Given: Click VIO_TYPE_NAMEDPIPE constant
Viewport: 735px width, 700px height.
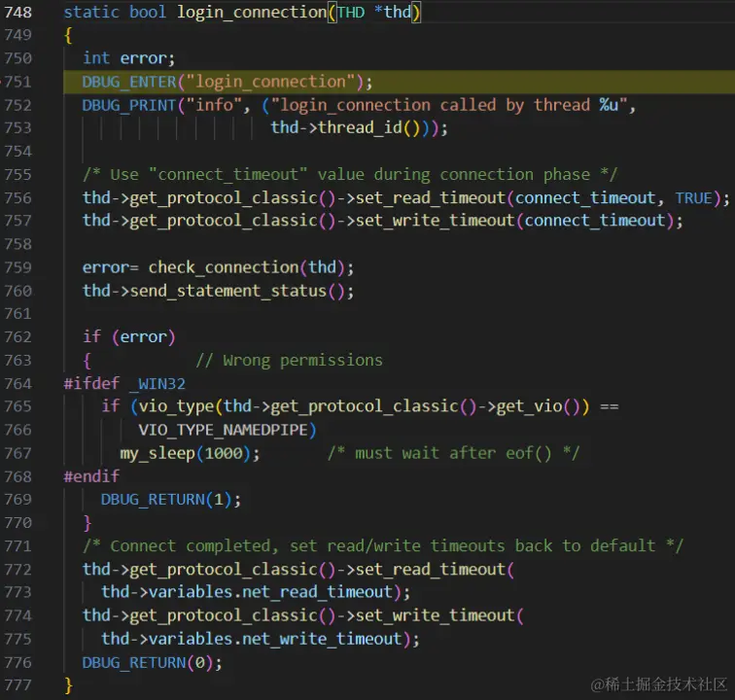Looking at the screenshot, I should point(224,430).
